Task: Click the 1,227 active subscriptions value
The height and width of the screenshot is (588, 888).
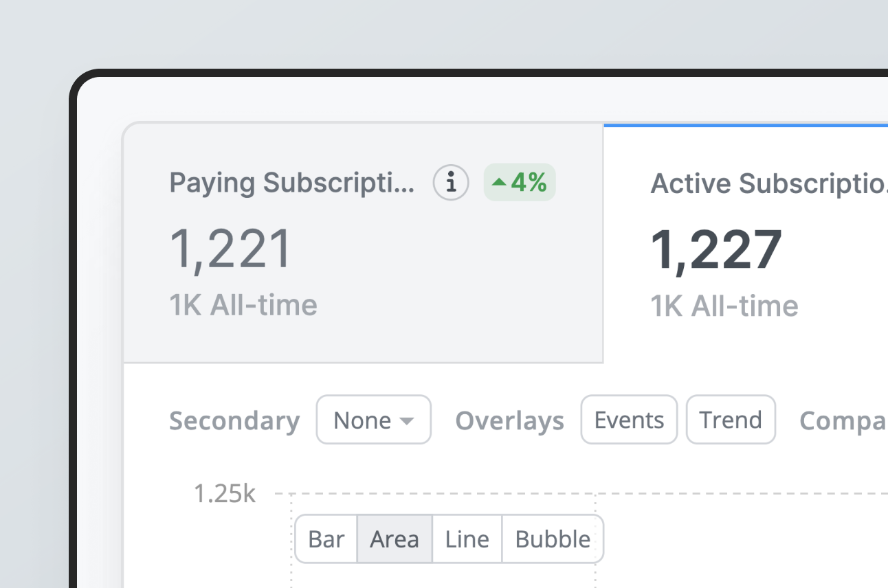Action: (716, 249)
